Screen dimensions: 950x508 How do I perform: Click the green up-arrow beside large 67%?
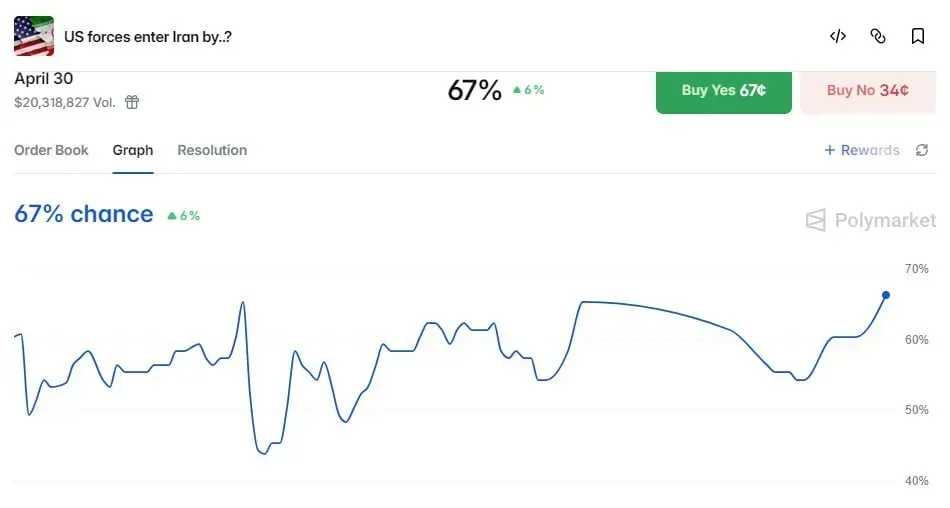(x=517, y=90)
